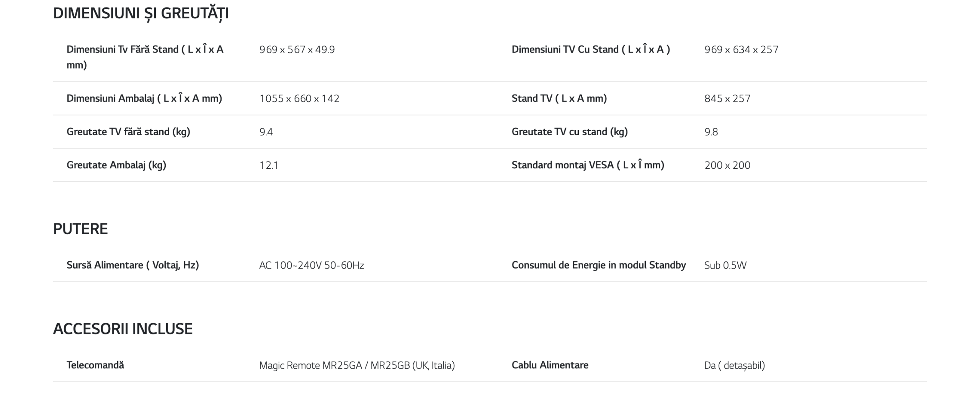Select the 12.1 packaging weight value
This screenshot has width=980, height=396.
pyautogui.click(x=269, y=165)
